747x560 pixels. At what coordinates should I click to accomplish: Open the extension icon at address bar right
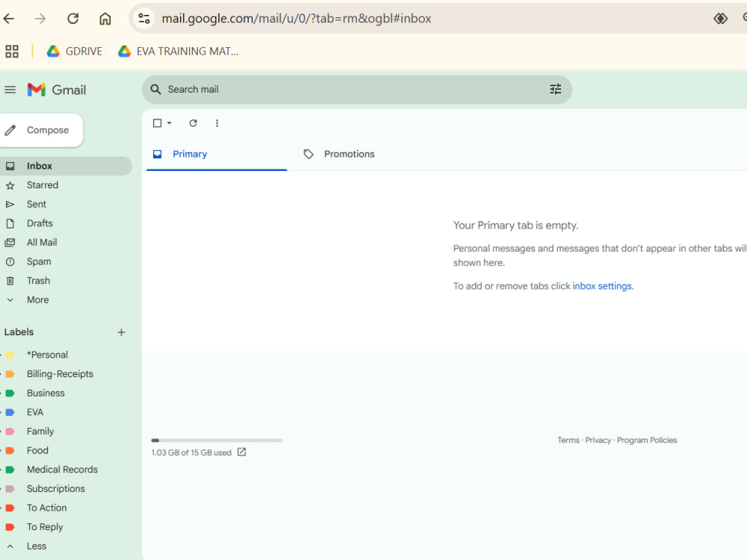coord(720,19)
